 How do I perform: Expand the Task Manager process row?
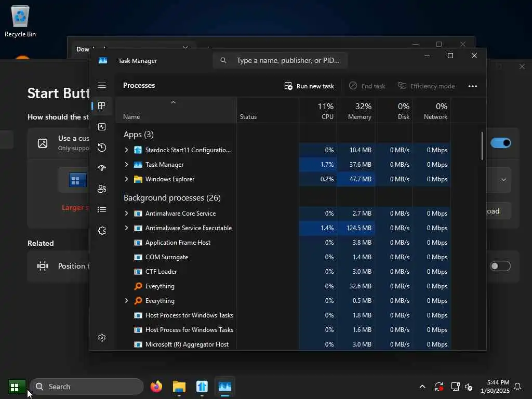pyautogui.click(x=127, y=165)
